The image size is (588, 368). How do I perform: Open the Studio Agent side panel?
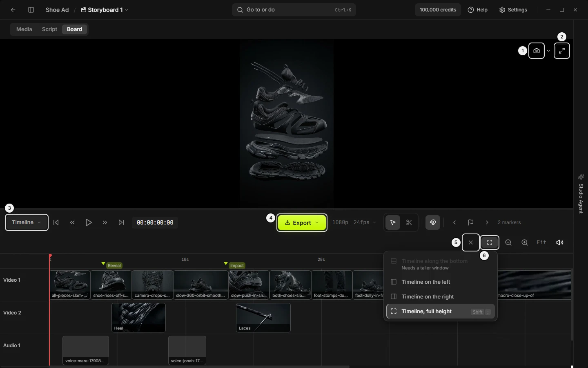click(x=581, y=193)
